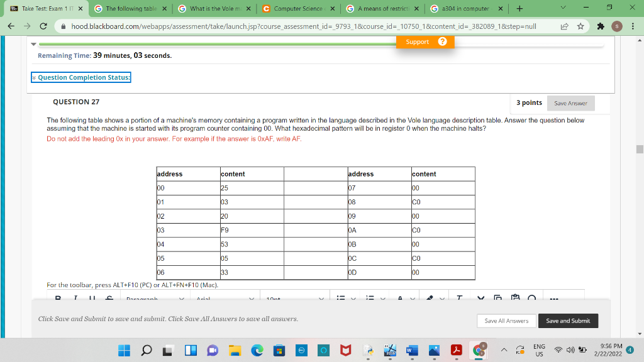Open the Chrome tab search chevron

[x=563, y=8]
